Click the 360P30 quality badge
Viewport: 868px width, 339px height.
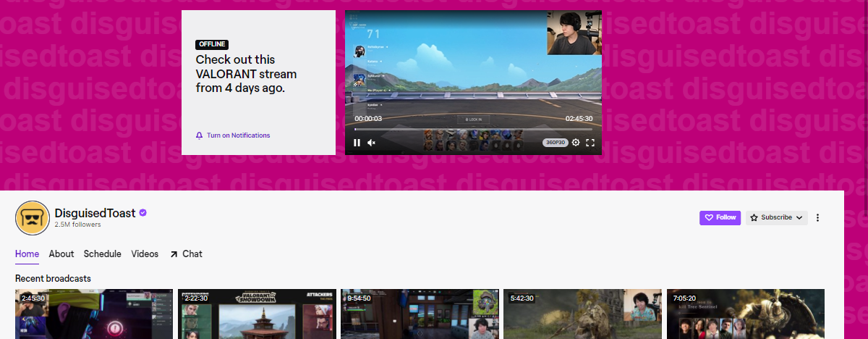click(555, 143)
